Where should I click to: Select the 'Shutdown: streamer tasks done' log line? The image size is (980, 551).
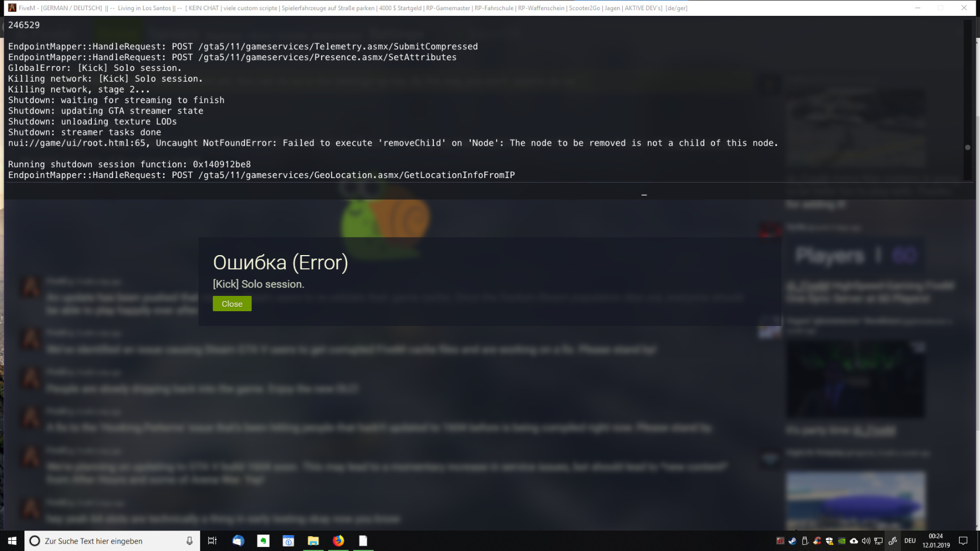click(x=85, y=132)
